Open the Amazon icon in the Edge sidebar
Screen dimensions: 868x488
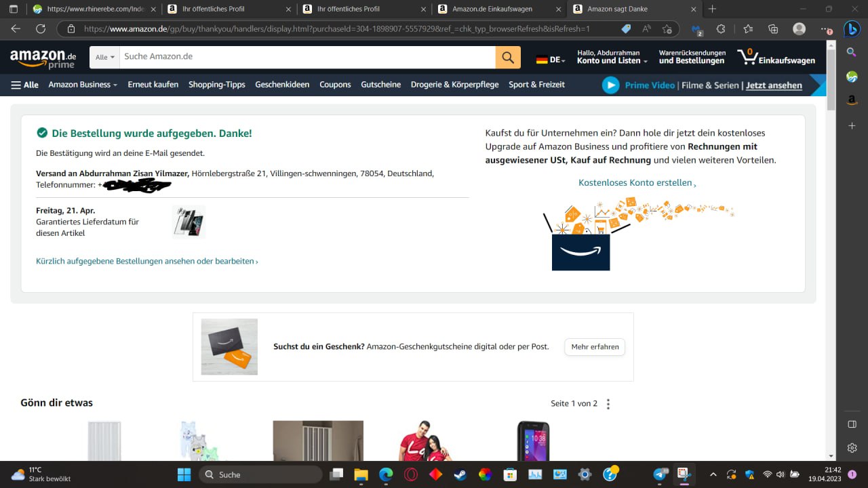852,101
